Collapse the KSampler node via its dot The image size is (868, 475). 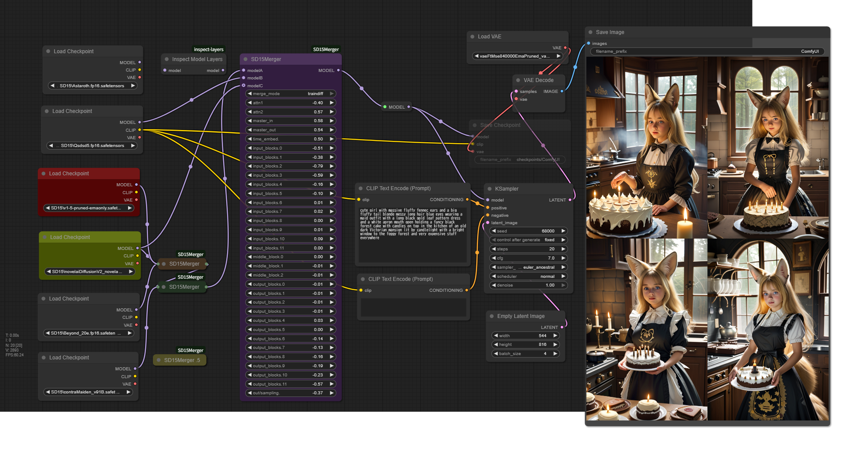point(489,189)
